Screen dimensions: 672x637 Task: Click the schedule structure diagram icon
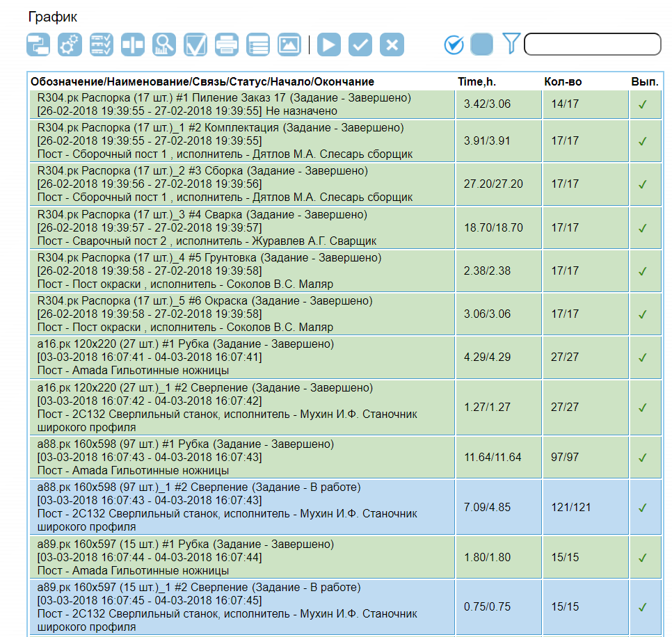pos(38,45)
